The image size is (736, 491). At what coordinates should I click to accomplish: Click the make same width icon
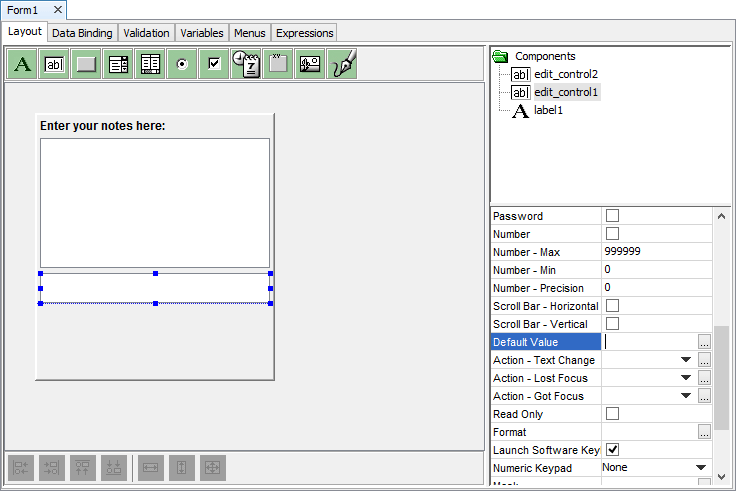tap(150, 467)
